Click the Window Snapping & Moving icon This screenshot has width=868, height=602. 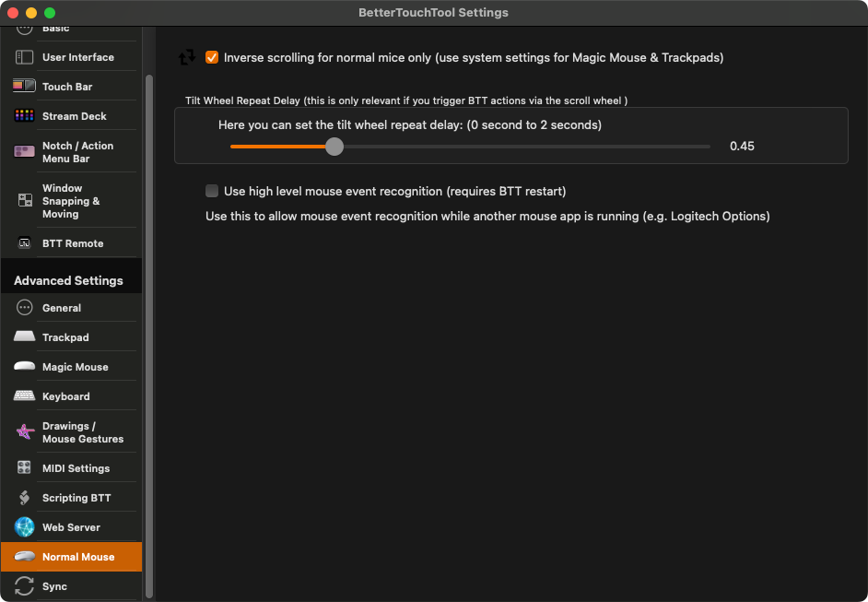(x=25, y=201)
